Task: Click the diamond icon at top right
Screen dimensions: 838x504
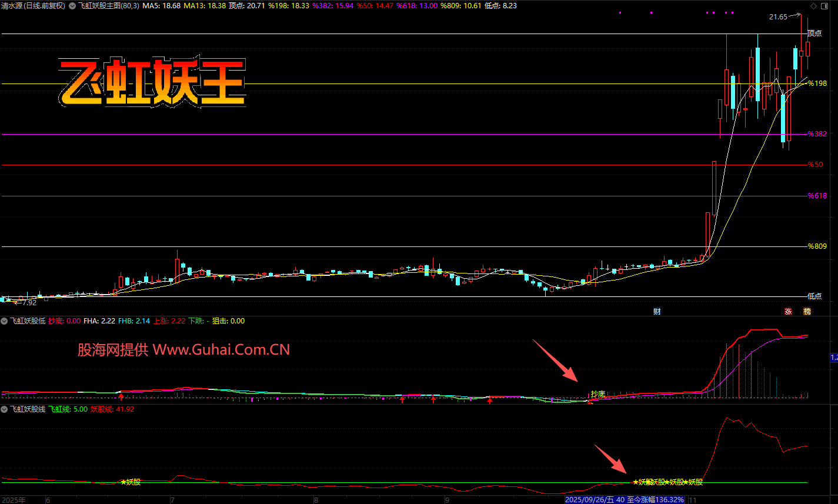Action: (813, 6)
